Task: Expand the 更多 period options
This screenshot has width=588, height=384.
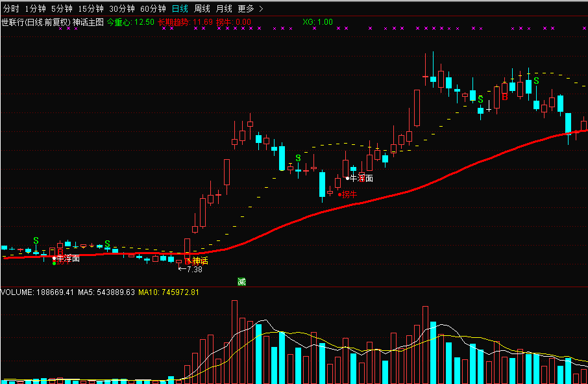Action: tap(246, 8)
